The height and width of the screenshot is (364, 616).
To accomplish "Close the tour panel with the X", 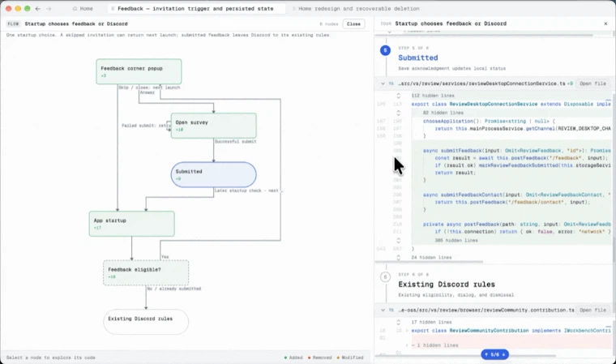I will point(605,24).
